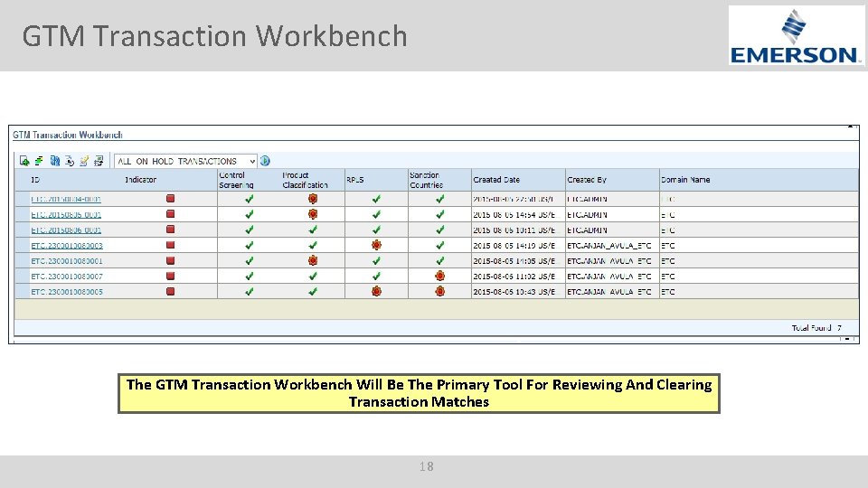Open transaction ID link created 22:50

pos(66,199)
